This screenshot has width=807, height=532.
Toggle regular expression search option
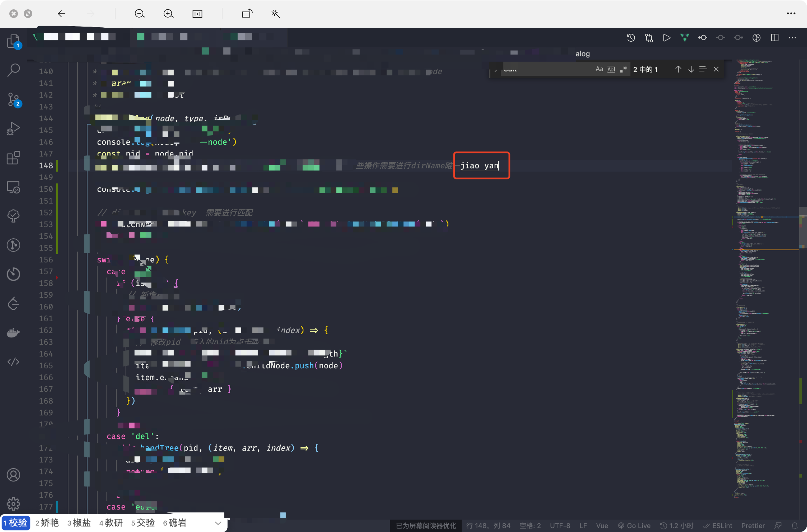tap(624, 69)
